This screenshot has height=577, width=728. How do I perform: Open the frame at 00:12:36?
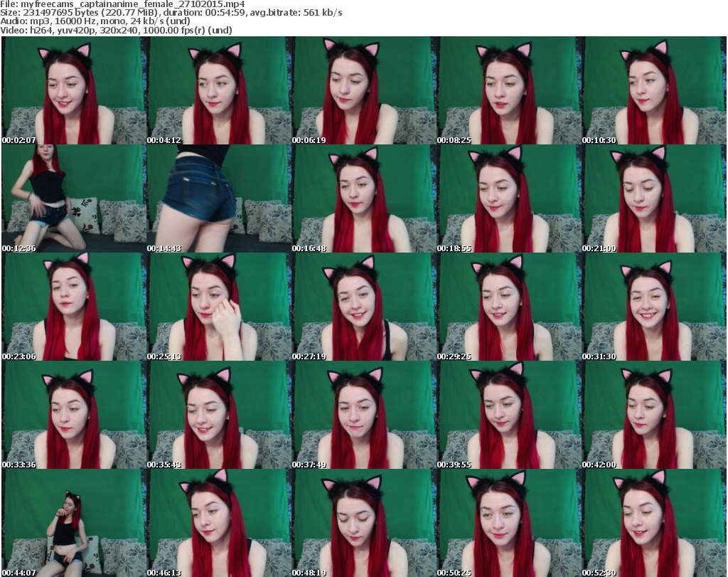click(x=74, y=198)
